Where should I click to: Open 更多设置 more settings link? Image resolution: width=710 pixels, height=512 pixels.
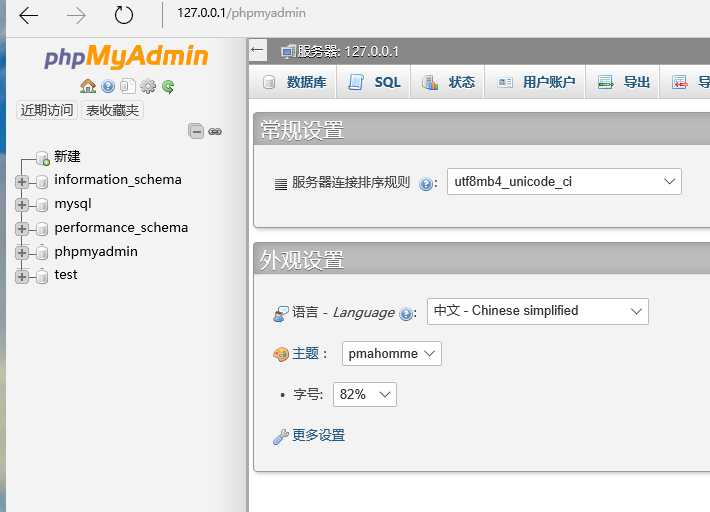click(x=319, y=435)
